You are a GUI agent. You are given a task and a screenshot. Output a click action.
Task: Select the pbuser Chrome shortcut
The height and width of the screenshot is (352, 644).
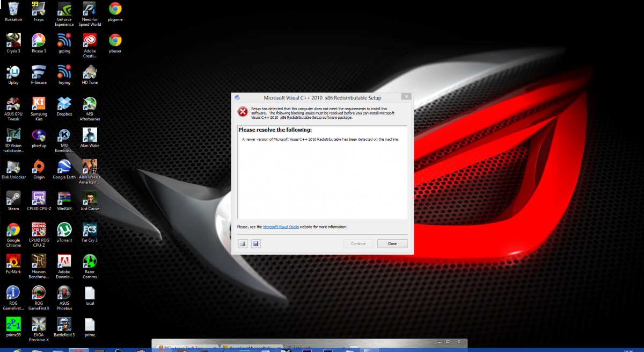point(115,44)
